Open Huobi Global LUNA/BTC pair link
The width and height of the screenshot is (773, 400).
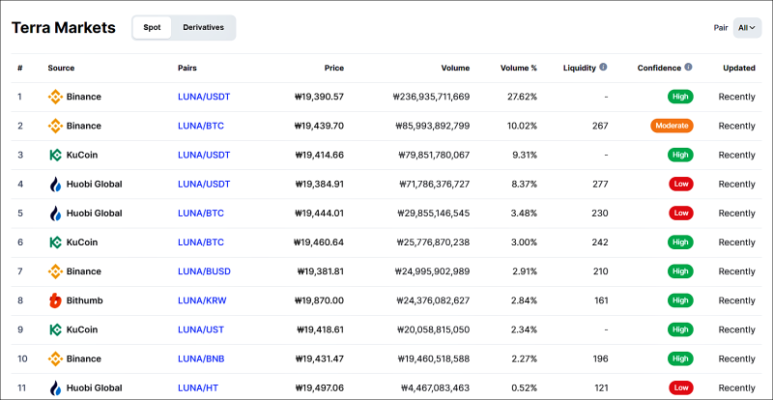[201, 213]
